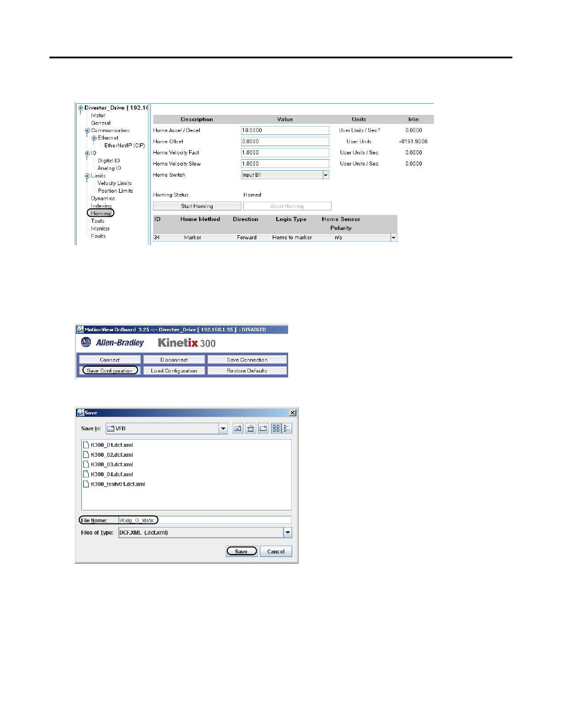
Task: Switch to List view icon in Save dialog
Action: pos(276,429)
